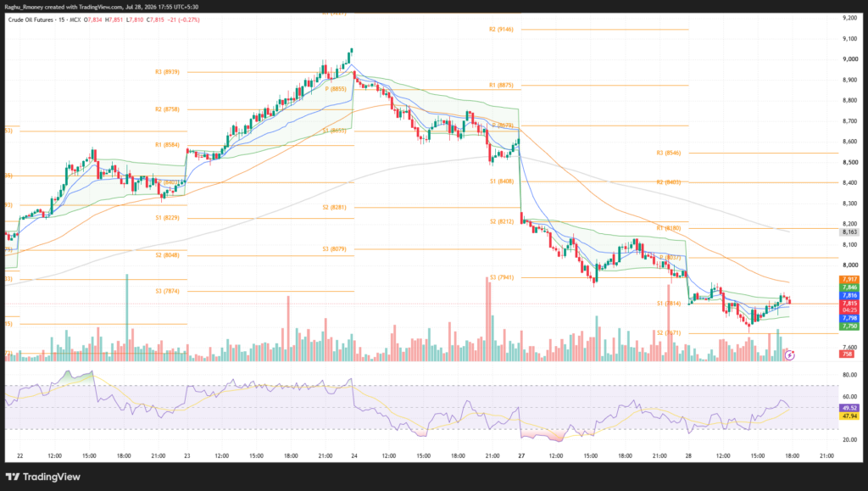Click the high value H7,851
The image size is (868, 491).
[x=114, y=20]
